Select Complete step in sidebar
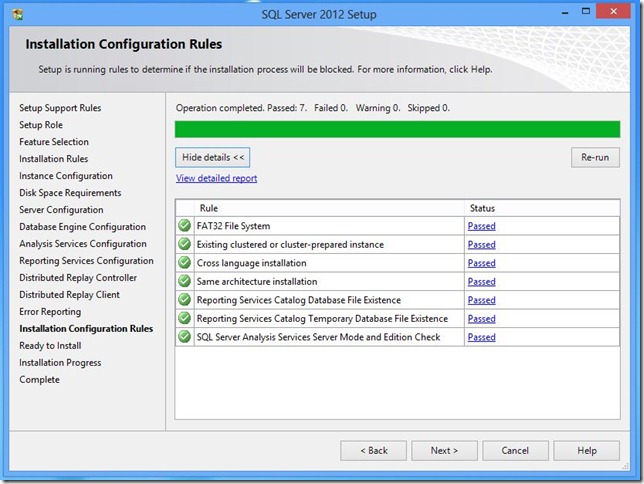644x484 pixels. (x=39, y=380)
